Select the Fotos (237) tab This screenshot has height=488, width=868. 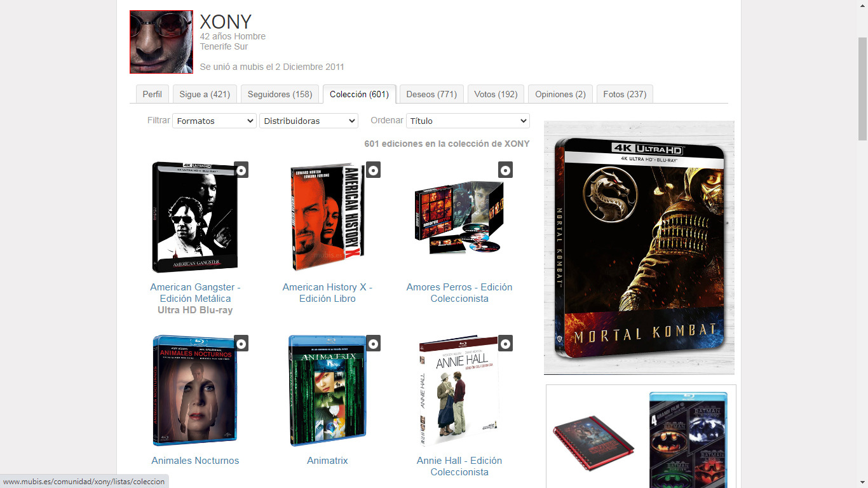click(x=625, y=94)
